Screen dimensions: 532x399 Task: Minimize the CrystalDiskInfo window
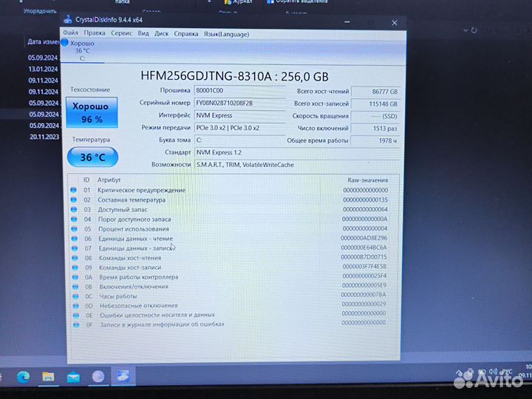pos(347,22)
